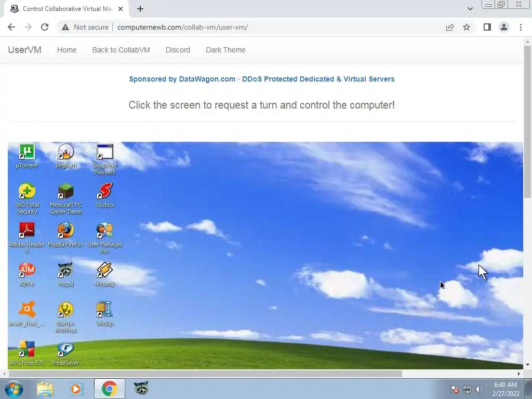Open a new tab with the plus button
The width and height of the screenshot is (532, 399).
click(140, 9)
